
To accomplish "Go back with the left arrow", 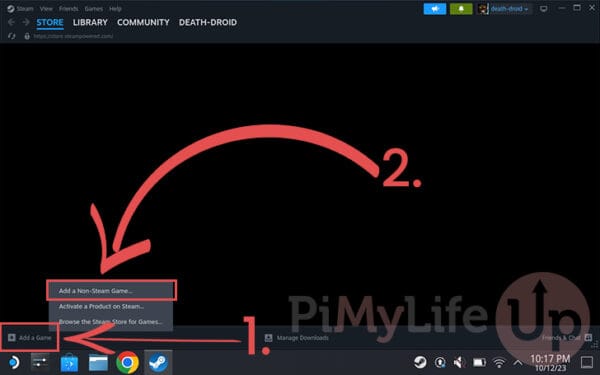I will pos(11,22).
